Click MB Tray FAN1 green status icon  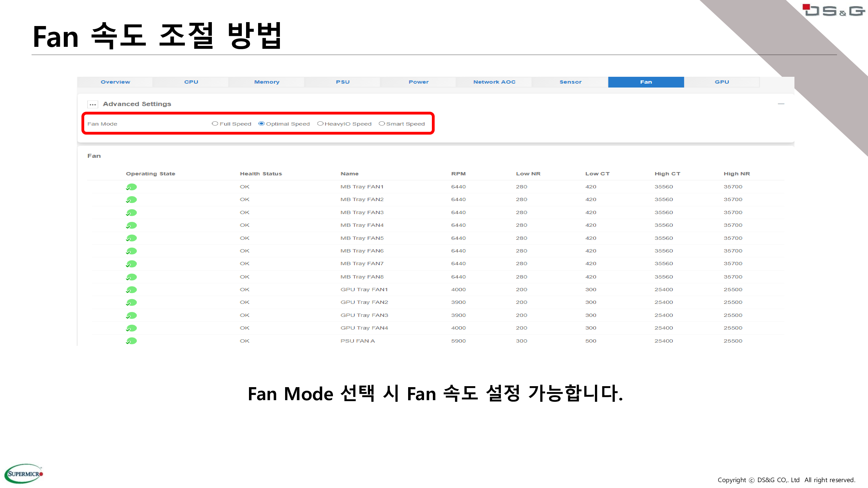pyautogui.click(x=131, y=187)
